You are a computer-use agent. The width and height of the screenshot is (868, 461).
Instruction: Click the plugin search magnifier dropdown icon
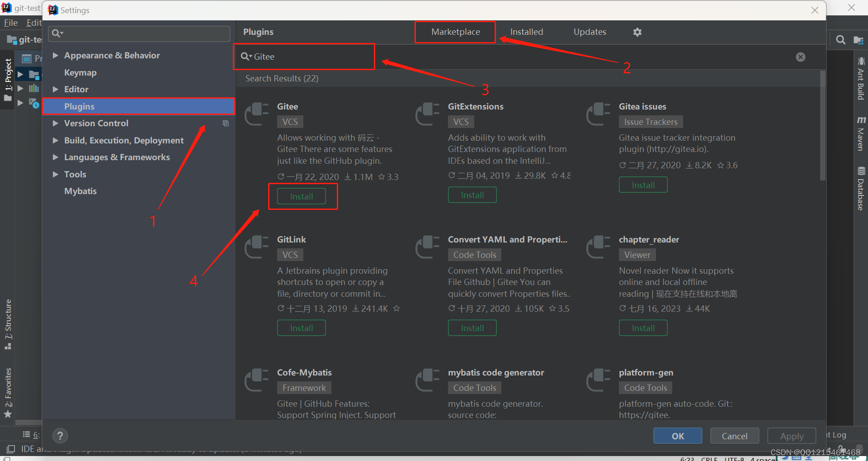(x=246, y=57)
